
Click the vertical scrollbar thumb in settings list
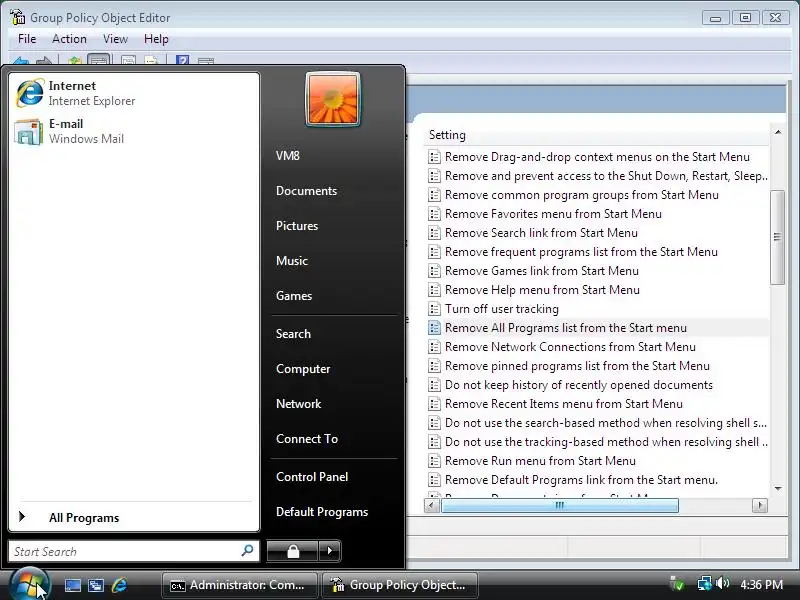(778, 237)
